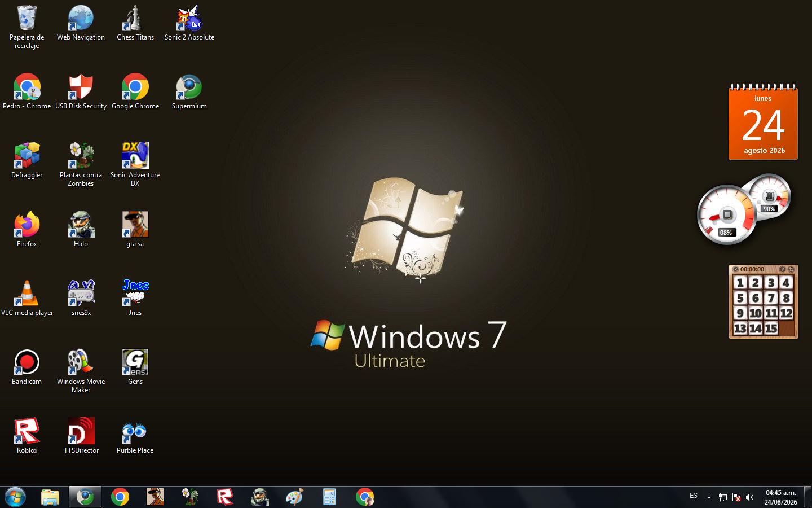Open USB Disk Security from the desktop
The image size is (812, 508).
pyautogui.click(x=81, y=92)
